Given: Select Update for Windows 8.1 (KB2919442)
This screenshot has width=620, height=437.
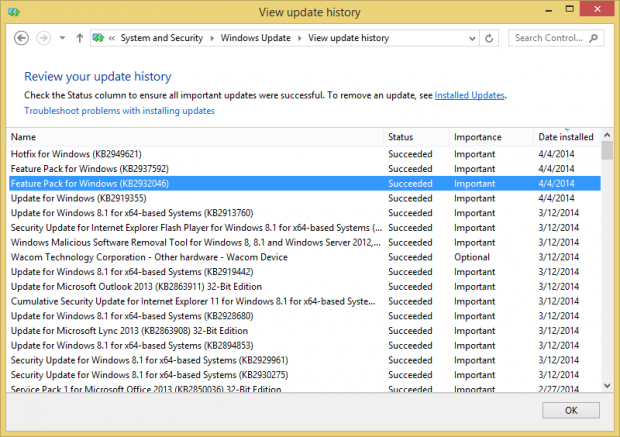Looking at the screenshot, I should click(x=304, y=272).
